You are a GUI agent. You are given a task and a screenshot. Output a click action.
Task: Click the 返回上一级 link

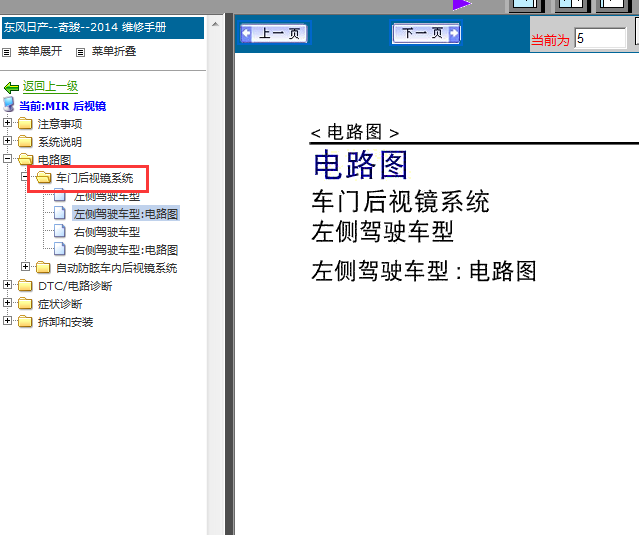coord(50,86)
